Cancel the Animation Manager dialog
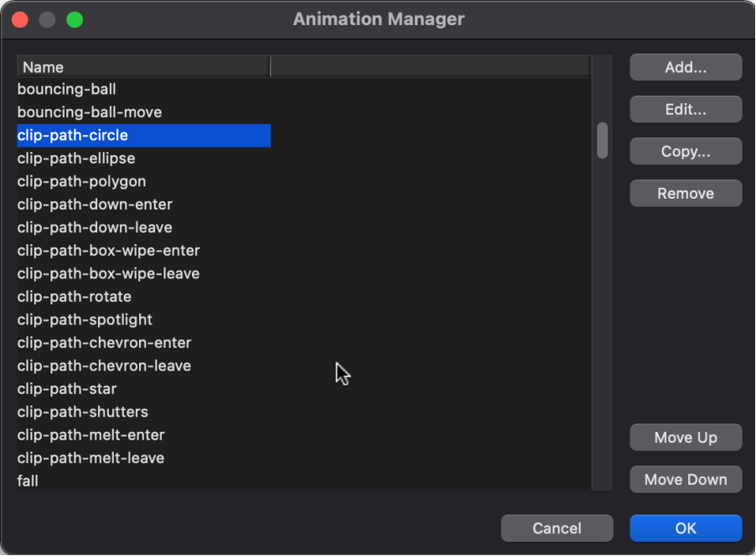 (x=557, y=528)
